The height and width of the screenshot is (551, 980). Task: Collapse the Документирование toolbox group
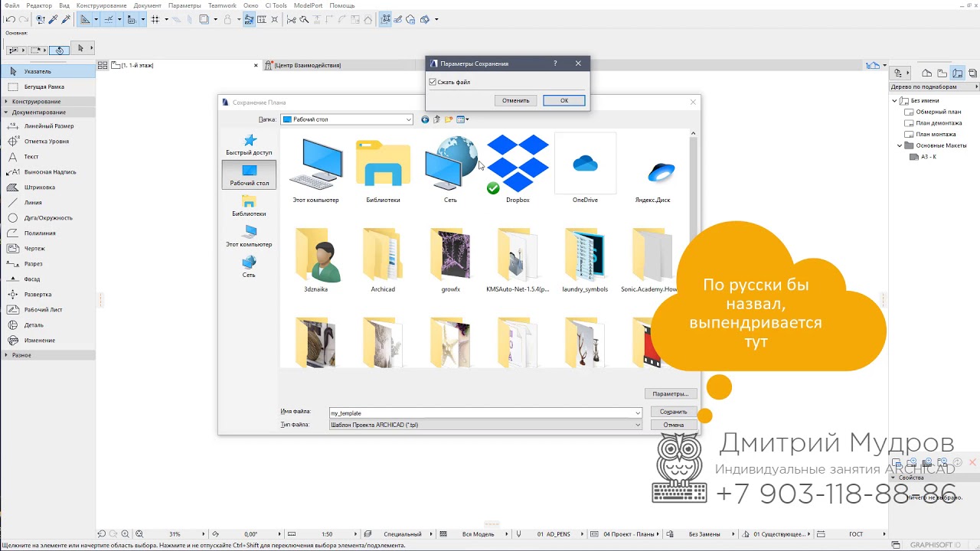tap(47, 112)
